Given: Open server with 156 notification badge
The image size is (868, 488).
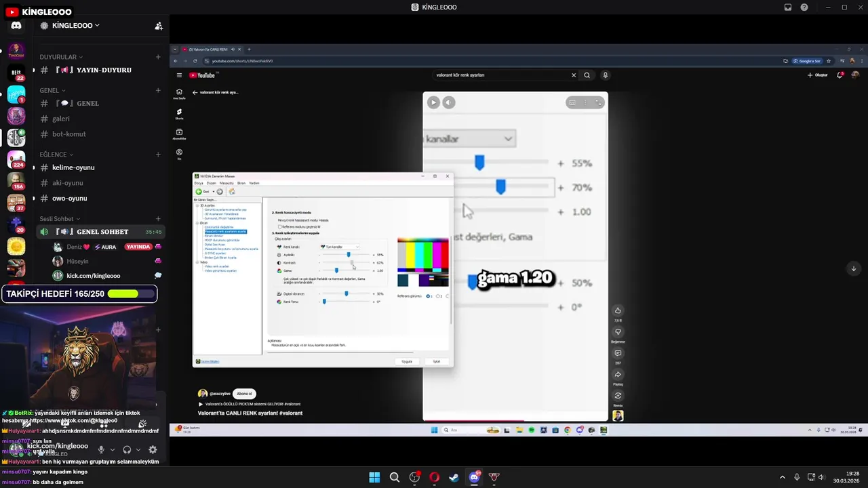Looking at the screenshot, I should (x=16, y=181).
